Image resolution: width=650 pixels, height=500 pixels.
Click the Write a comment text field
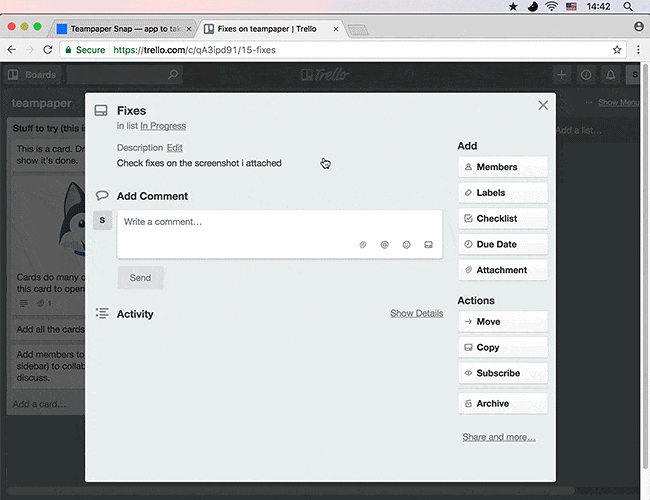click(x=278, y=222)
